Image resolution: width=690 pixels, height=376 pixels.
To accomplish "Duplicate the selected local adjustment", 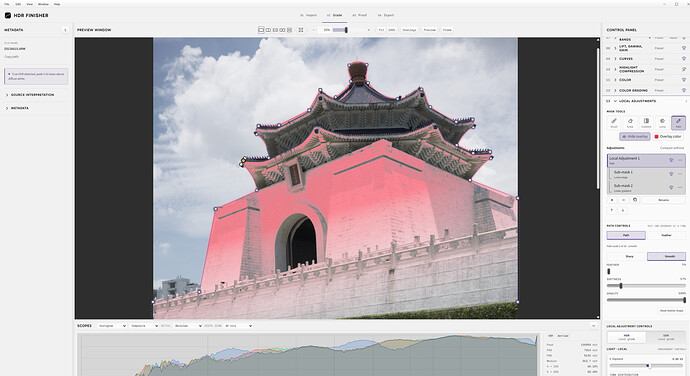I will 635,200.
